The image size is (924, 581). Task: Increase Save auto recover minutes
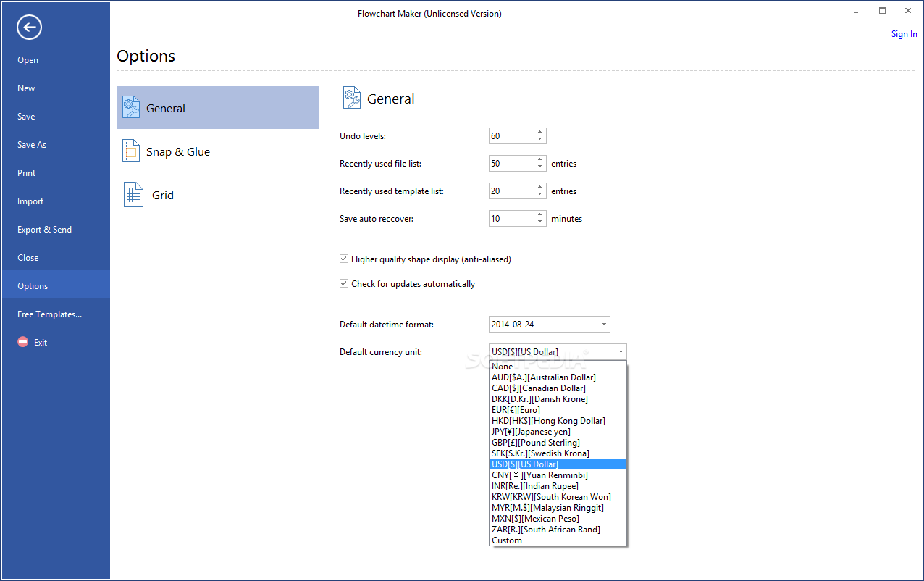[x=540, y=214]
